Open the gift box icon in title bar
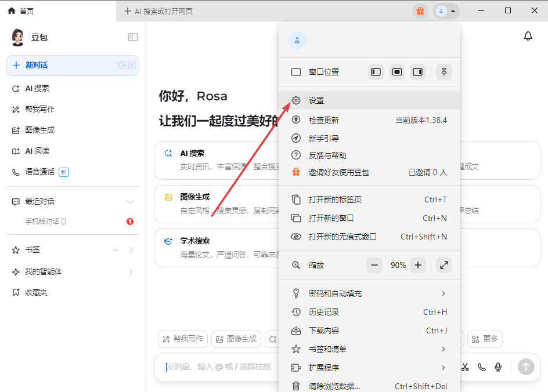548x392 pixels. click(x=420, y=11)
